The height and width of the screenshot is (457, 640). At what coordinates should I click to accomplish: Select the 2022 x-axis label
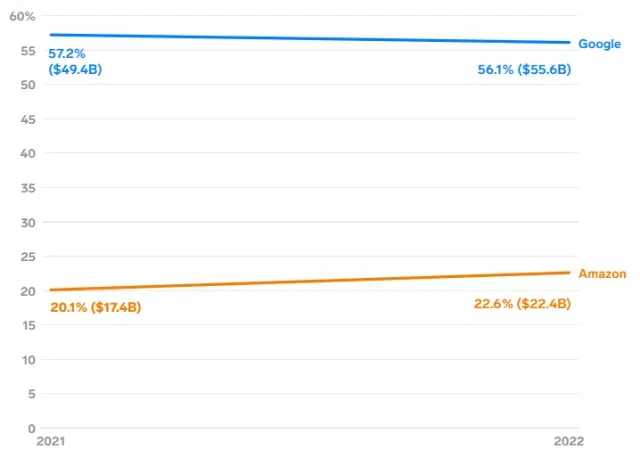coord(569,440)
